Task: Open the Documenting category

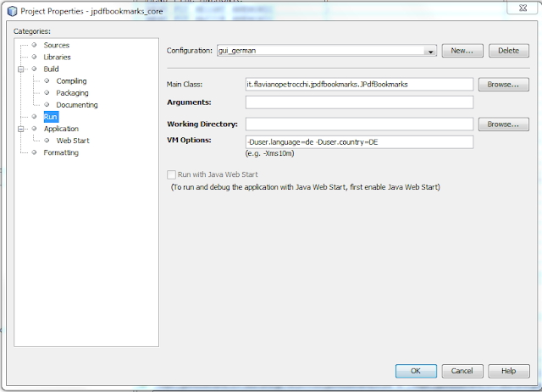Action: click(x=77, y=105)
